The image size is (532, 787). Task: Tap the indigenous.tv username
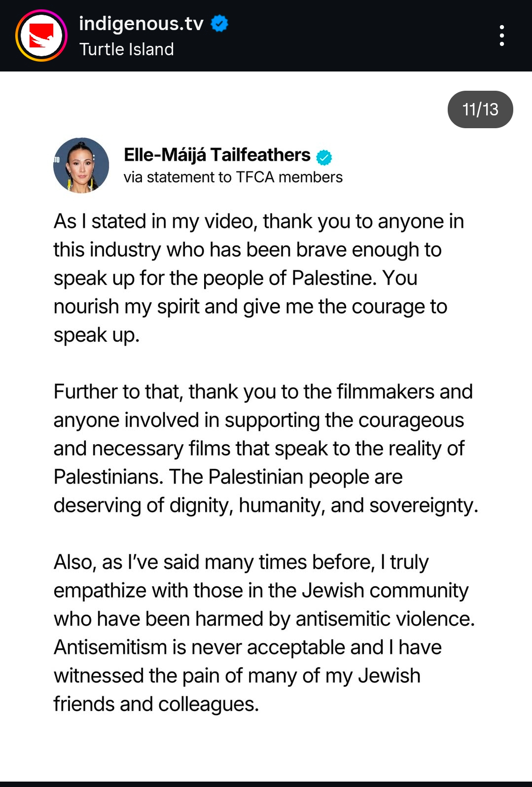tap(141, 23)
